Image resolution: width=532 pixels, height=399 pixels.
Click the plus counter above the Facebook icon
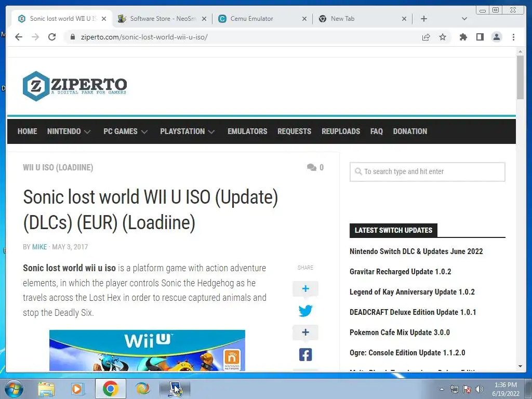[x=305, y=332]
